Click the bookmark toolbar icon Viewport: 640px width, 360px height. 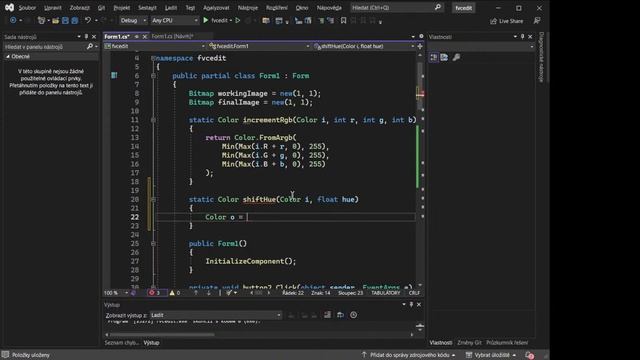click(x=343, y=20)
